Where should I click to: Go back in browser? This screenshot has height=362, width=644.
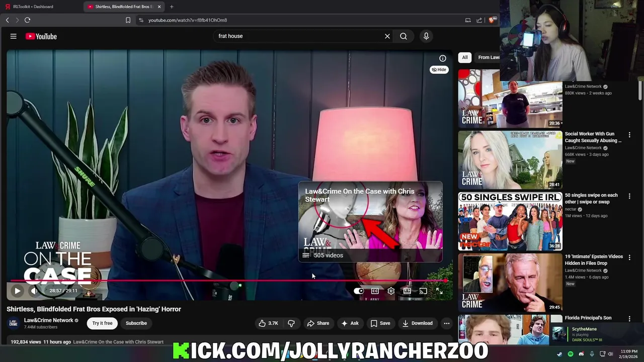(8, 20)
